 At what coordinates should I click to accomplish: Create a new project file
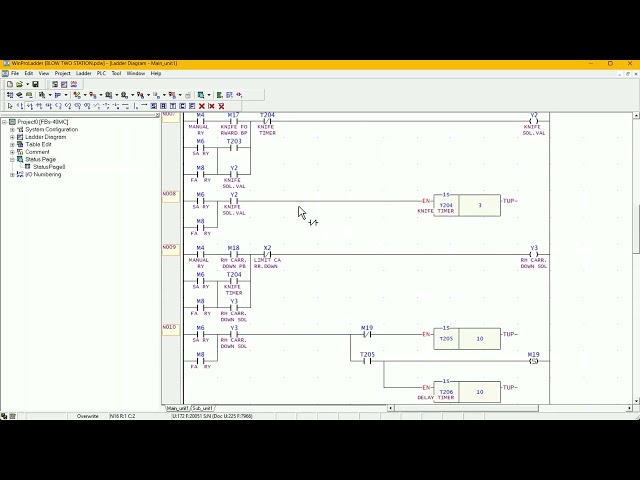point(10,84)
